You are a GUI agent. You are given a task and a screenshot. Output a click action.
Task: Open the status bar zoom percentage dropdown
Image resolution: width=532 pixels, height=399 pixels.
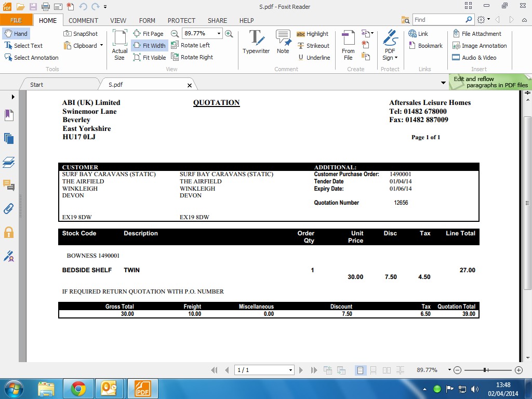449,370
